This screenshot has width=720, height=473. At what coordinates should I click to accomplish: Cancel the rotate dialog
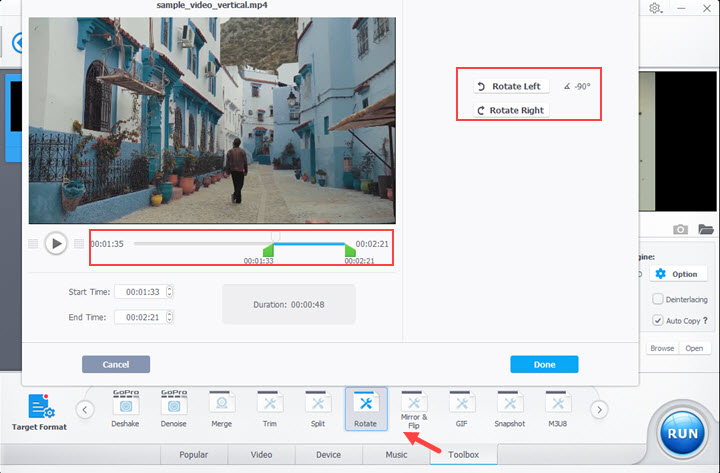pos(116,364)
